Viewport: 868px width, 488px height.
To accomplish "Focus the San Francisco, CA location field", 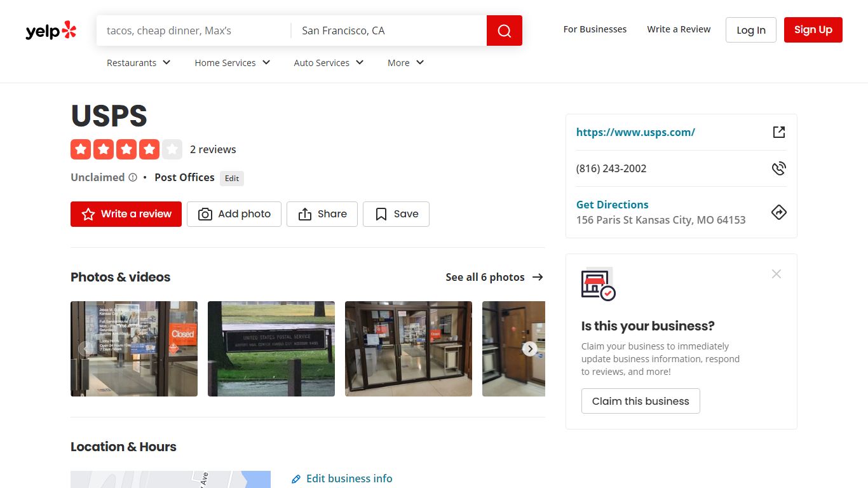I will coord(389,30).
